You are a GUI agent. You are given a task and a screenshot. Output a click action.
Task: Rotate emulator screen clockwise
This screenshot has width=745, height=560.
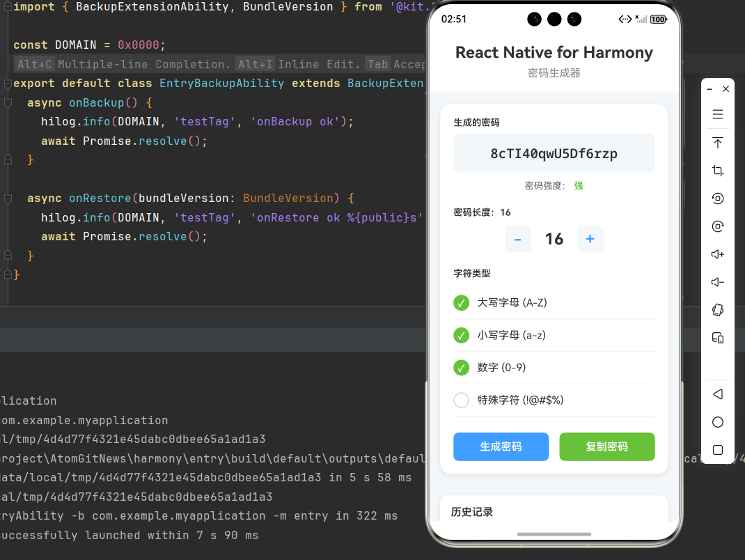tap(717, 226)
